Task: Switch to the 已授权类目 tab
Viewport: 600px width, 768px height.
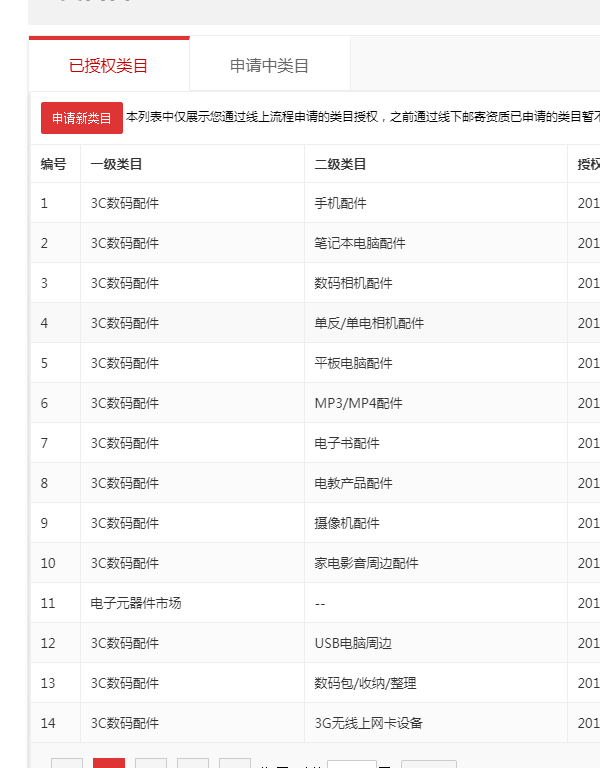Action: click(x=109, y=65)
